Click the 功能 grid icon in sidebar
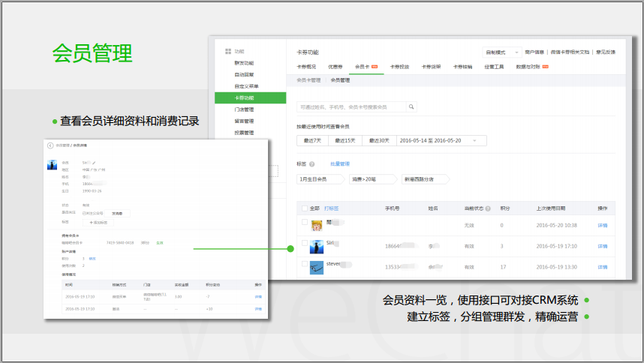Image resolution: width=644 pixels, height=363 pixels. [228, 51]
